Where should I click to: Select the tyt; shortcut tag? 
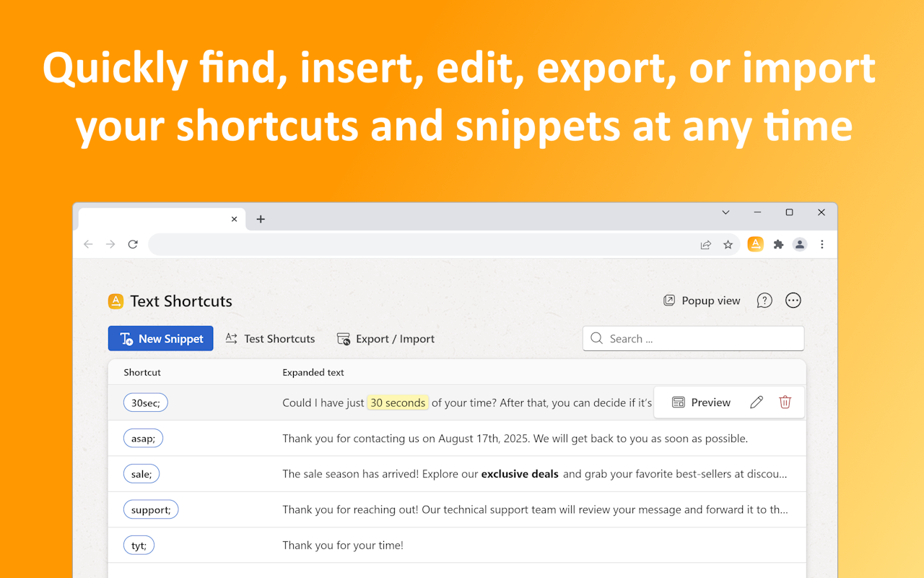139,545
